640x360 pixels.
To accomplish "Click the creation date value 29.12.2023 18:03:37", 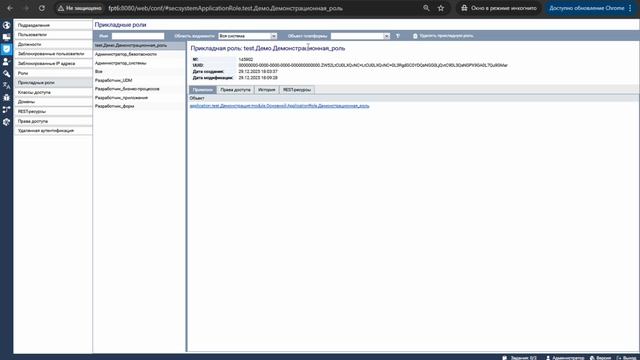I will [258, 71].
